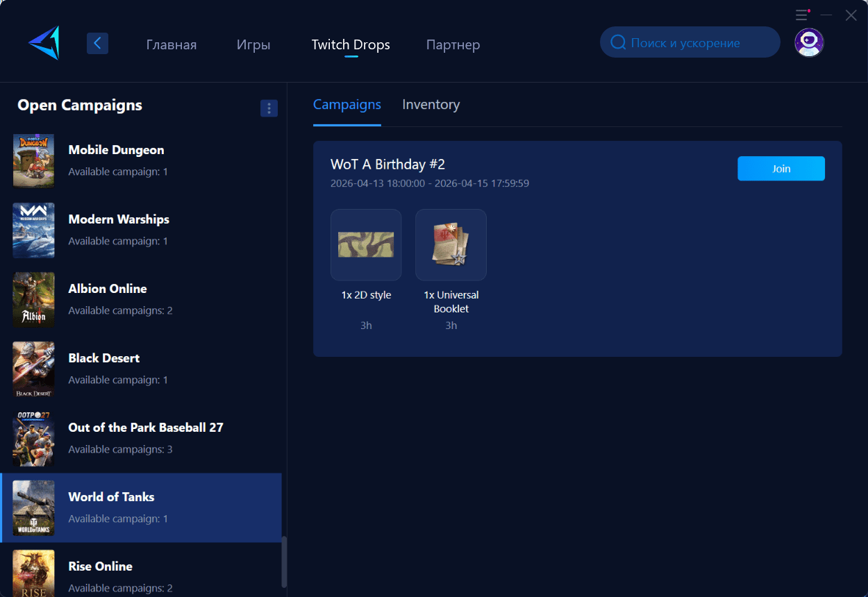Open the hamburger menu with red dot

(x=802, y=15)
